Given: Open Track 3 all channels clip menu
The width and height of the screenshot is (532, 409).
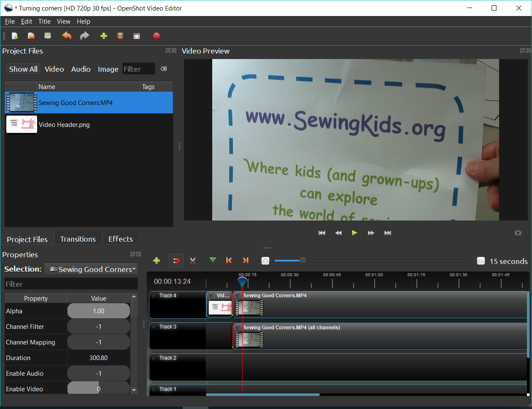Looking at the screenshot, I should point(238,328).
